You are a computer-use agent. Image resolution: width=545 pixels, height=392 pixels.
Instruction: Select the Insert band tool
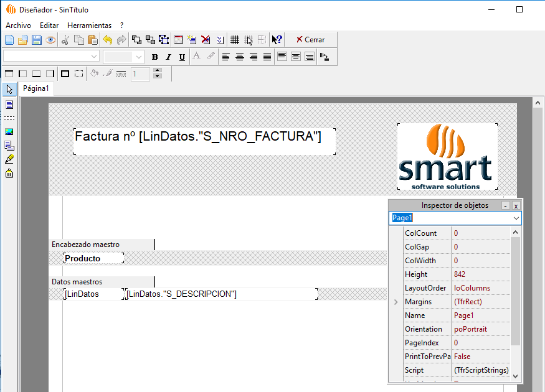(9, 118)
